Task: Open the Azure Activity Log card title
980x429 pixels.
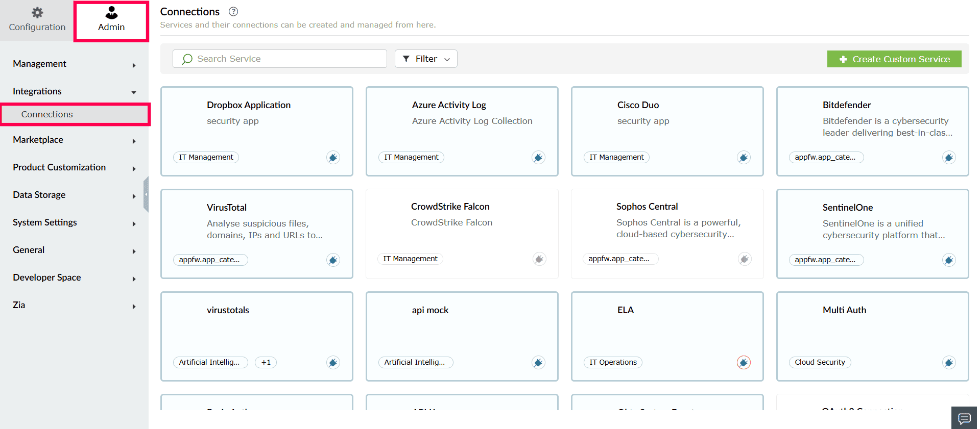Action: 449,105
